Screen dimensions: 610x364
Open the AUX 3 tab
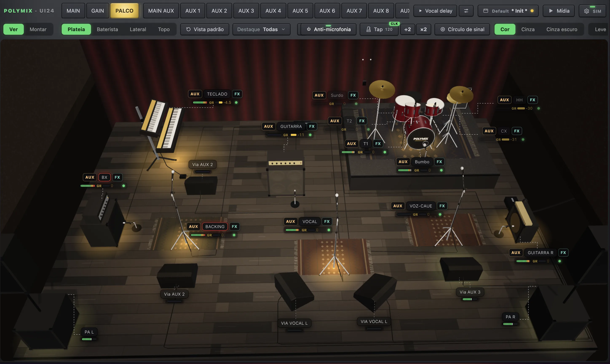click(246, 11)
